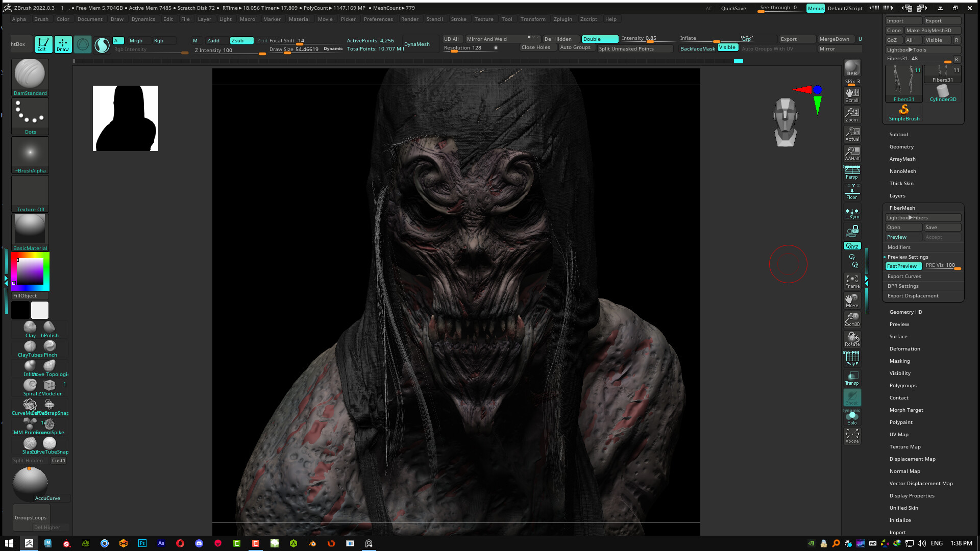Open the Stroke menu
Image resolution: width=980 pixels, height=551 pixels.
coord(458,19)
